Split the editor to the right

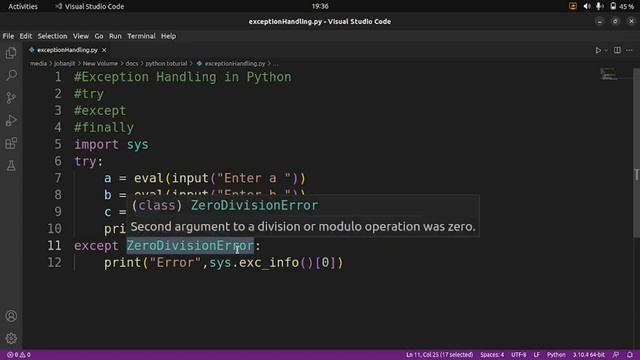617,50
